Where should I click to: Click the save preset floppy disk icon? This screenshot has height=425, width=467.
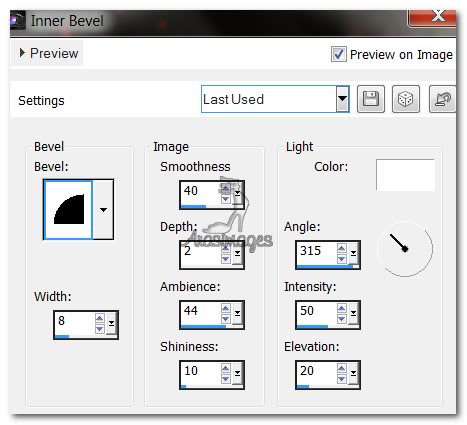(371, 99)
